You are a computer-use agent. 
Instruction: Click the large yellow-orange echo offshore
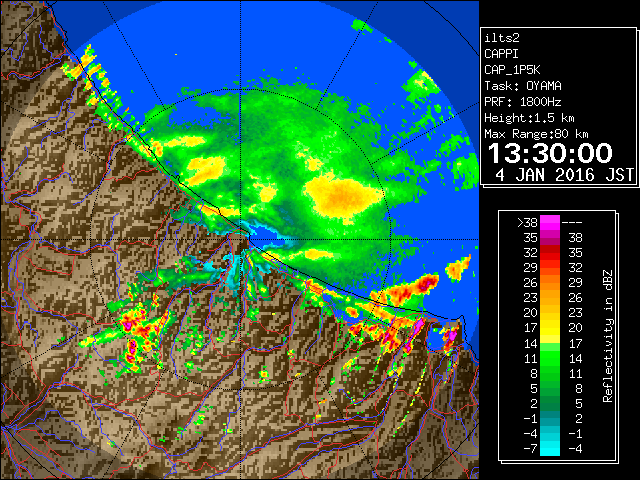[341, 197]
